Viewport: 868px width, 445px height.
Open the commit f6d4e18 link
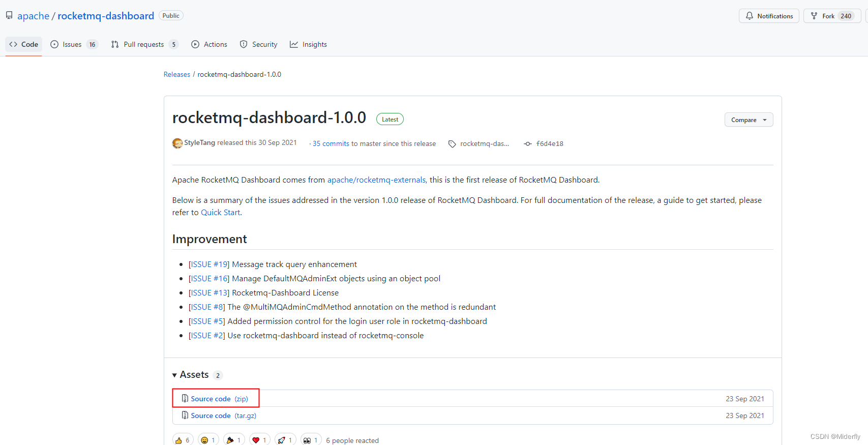click(550, 143)
